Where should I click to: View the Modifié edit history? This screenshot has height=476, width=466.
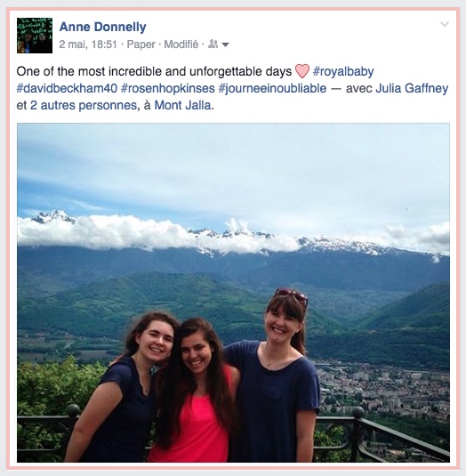(x=181, y=44)
